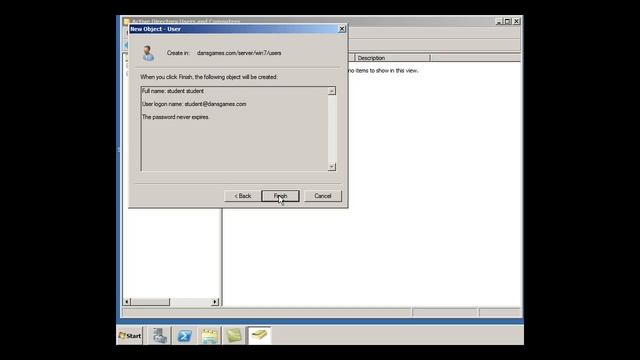
Task: Select the 'Full name: student student' line
Action: coord(173,91)
